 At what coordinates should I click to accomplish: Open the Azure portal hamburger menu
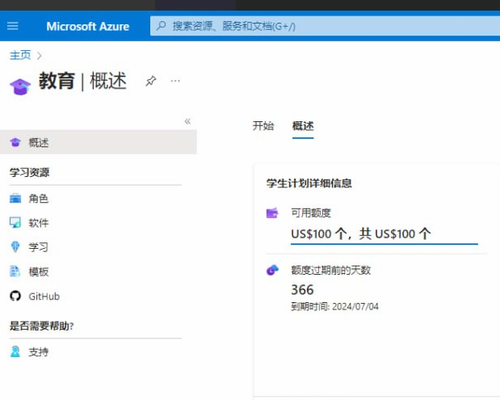tap(13, 26)
